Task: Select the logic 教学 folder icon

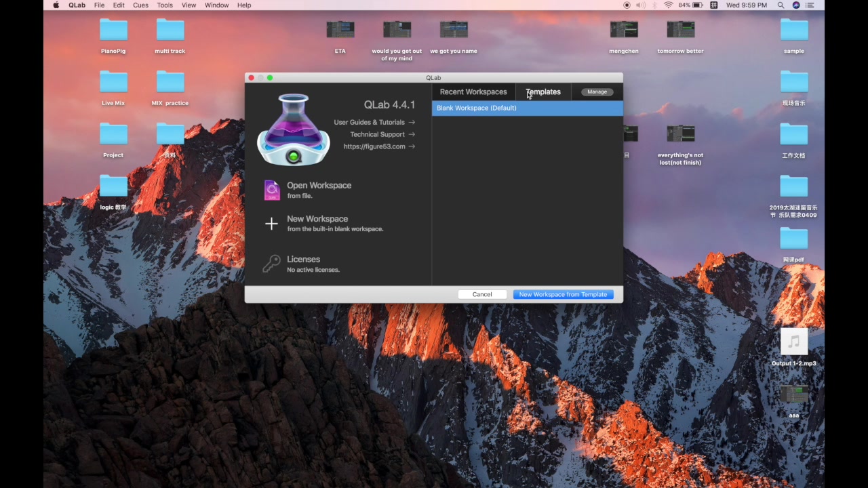Action: pos(113,186)
